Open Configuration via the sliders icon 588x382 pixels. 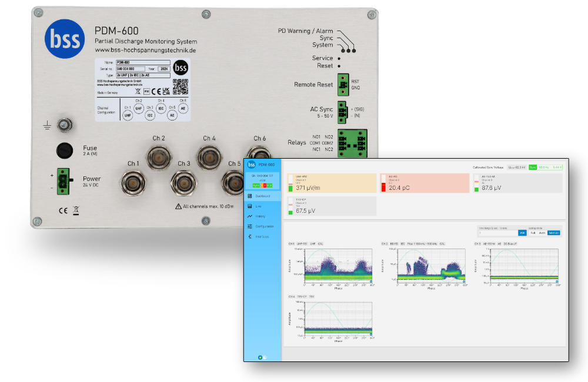250,226
